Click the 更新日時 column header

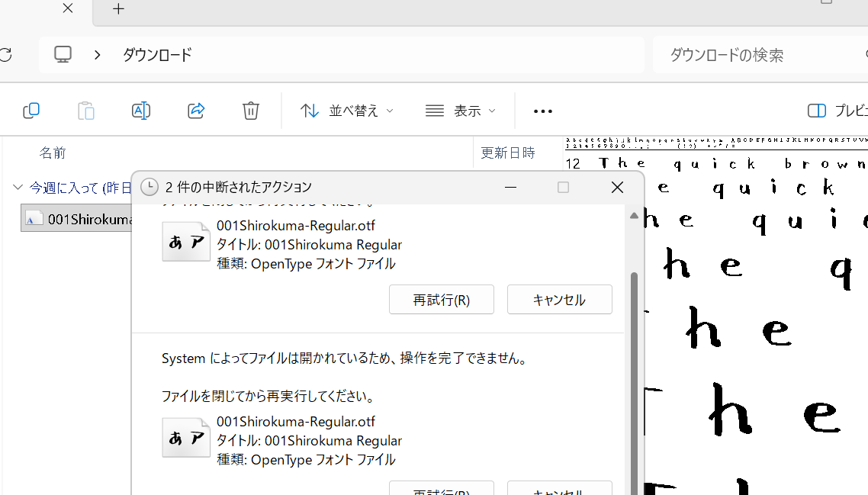point(508,153)
